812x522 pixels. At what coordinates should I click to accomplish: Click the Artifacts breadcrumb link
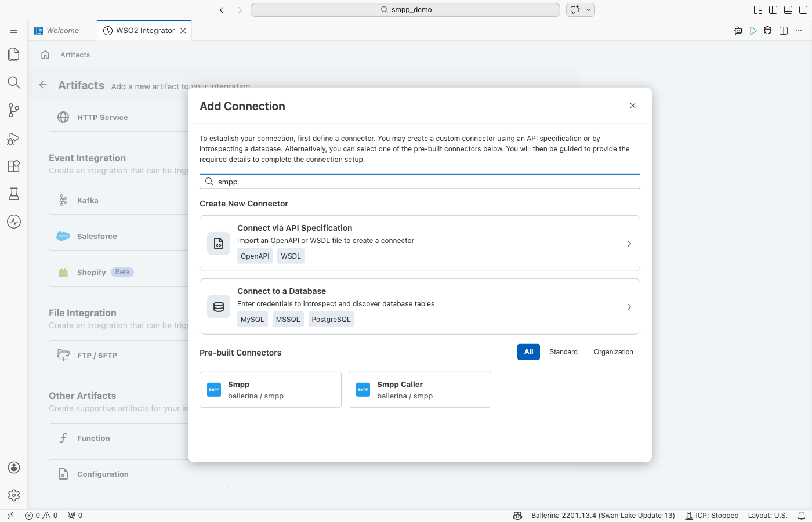[75, 55]
